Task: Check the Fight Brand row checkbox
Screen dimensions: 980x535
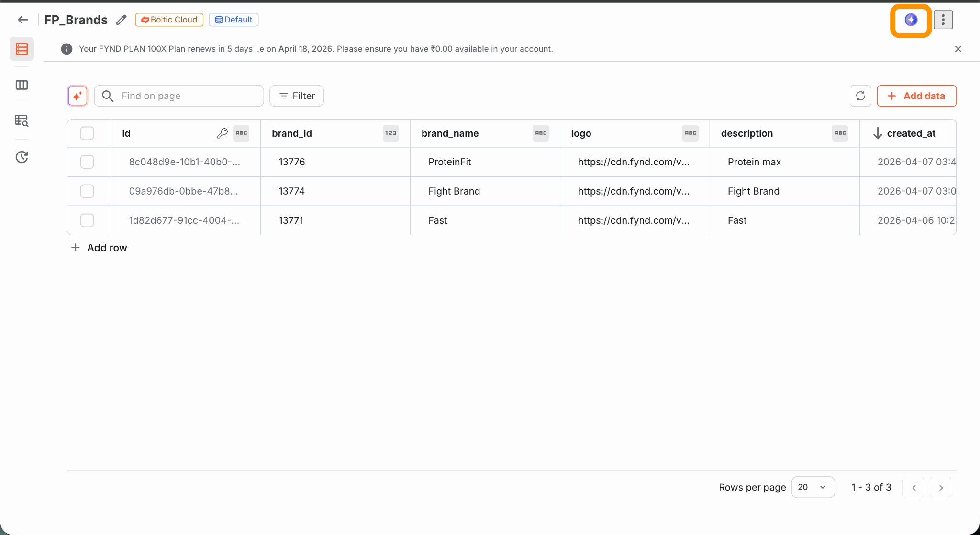Action: (x=87, y=191)
